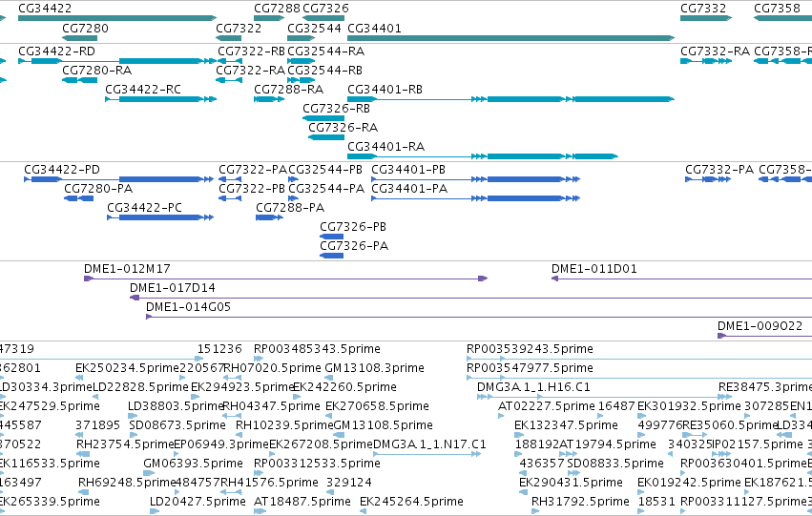Click transcript CG34401-RB
This screenshot has width=812, height=516.
(510, 99)
